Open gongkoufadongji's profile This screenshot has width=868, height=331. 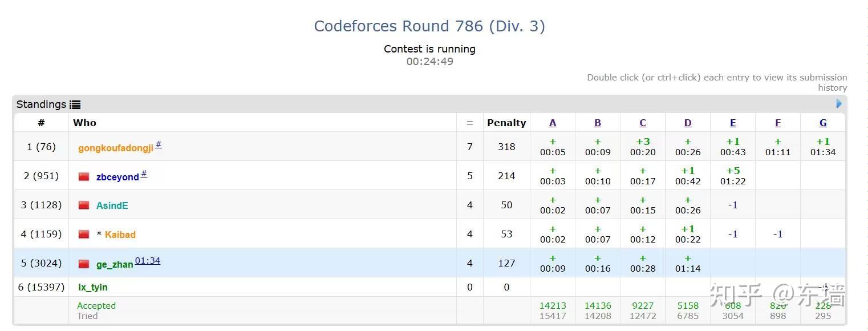click(115, 148)
